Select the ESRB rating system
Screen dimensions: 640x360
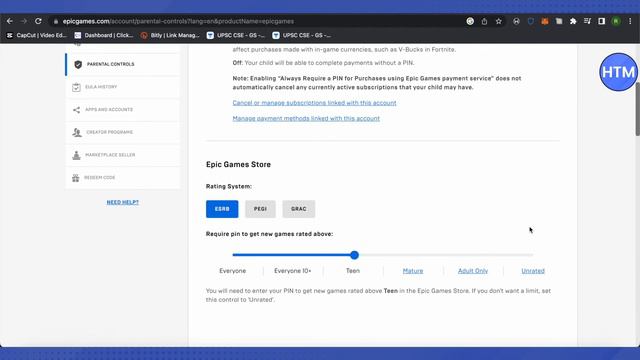point(222,209)
